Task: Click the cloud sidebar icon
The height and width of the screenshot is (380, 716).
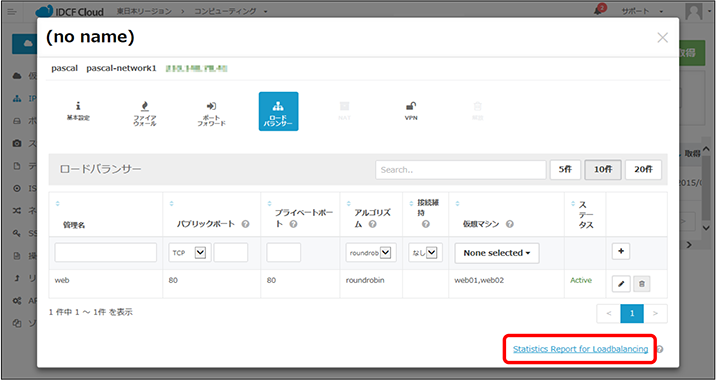Action: 17,76
